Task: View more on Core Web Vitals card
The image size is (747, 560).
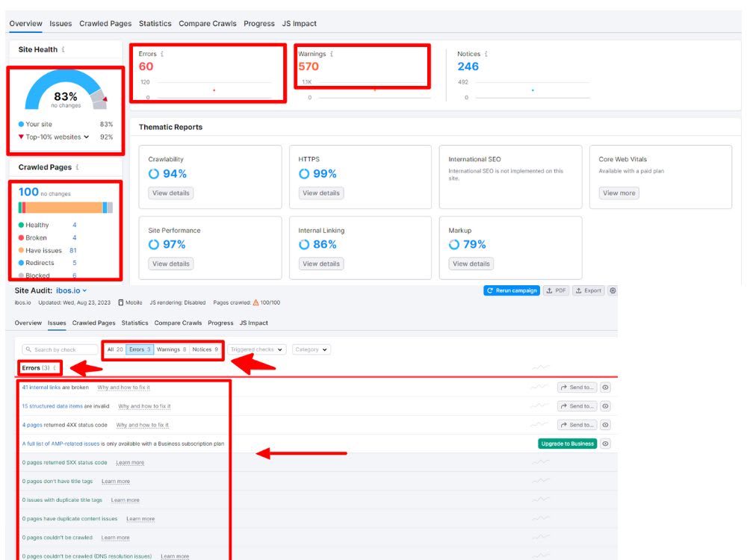Action: click(x=619, y=193)
